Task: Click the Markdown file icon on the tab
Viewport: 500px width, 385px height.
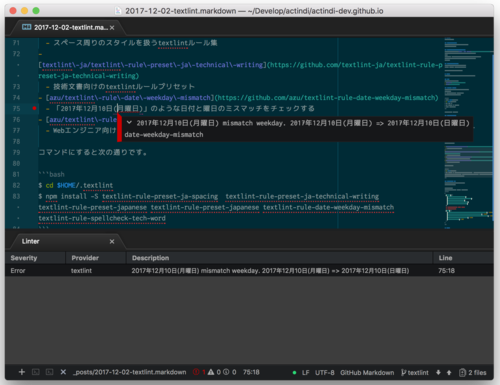Action: (26, 27)
